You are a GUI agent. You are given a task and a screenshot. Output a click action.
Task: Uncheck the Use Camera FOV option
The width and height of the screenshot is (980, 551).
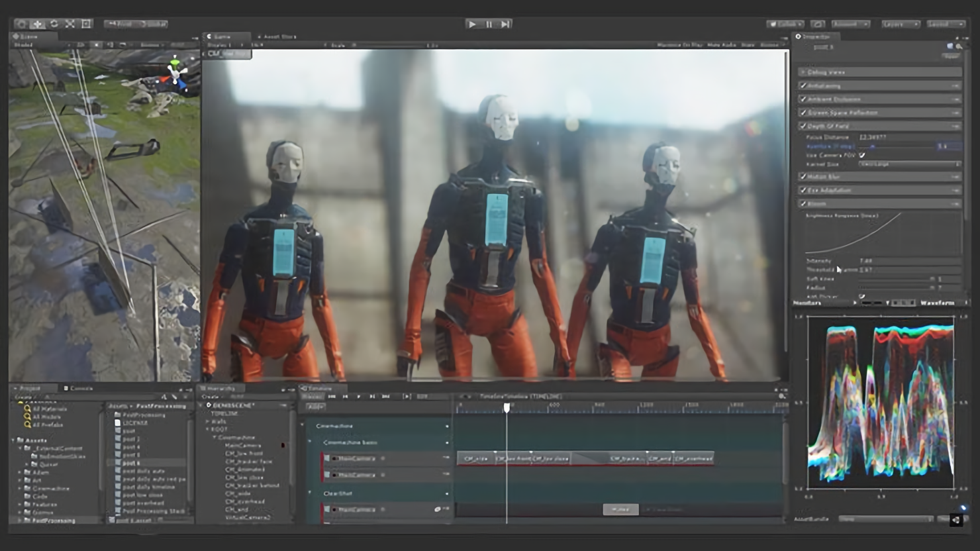tap(862, 155)
